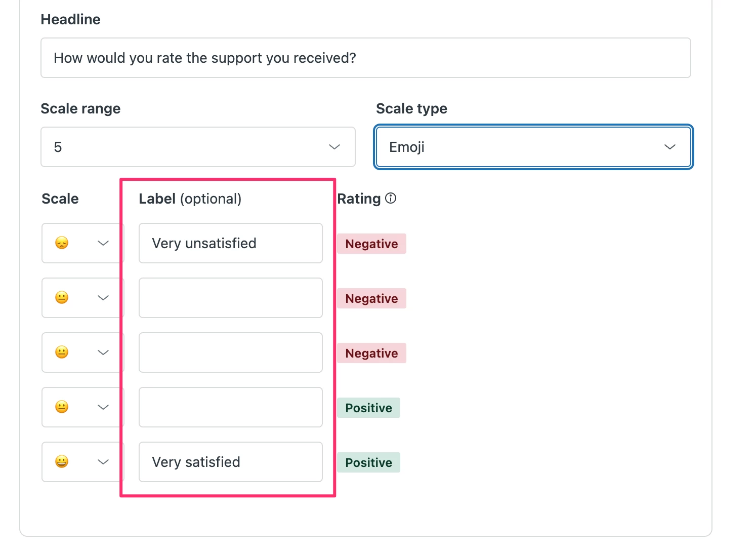The height and width of the screenshot is (549, 756).
Task: Click the first Negative rating badge
Action: 371,244
